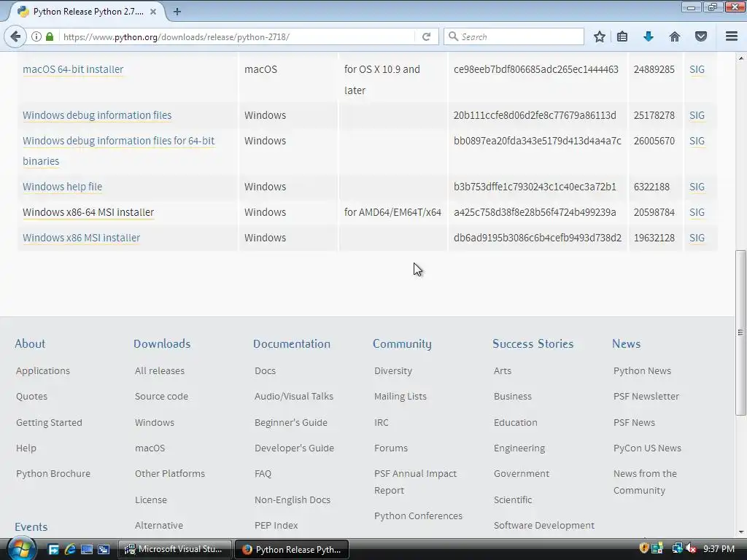747x560 pixels.
Task: Bookmark this page with the star icon
Action: pos(600,36)
